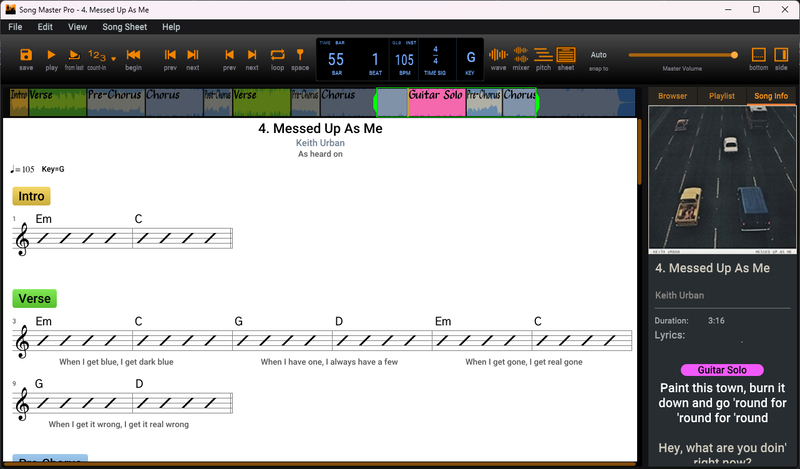Switch to the Browser tab

pos(672,96)
